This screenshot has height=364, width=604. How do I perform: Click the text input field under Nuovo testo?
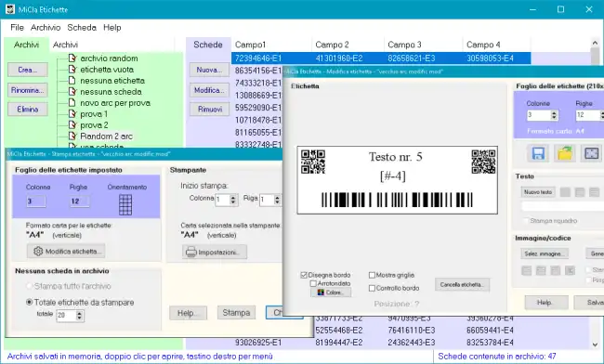(562, 207)
